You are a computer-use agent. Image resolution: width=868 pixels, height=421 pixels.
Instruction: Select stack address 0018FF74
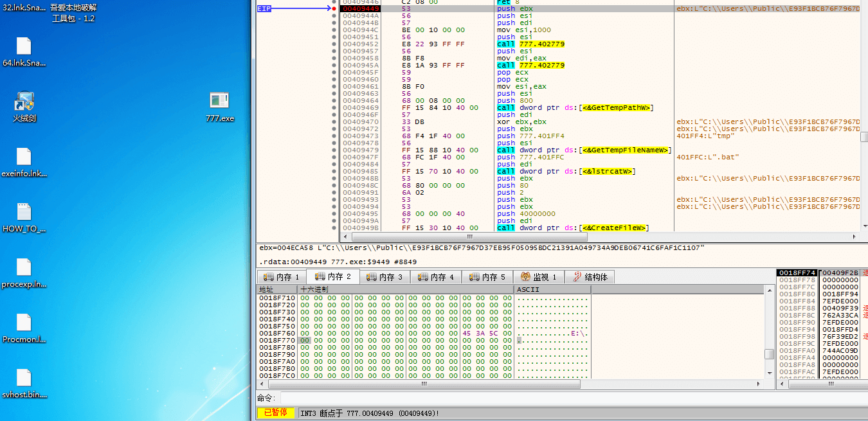797,273
